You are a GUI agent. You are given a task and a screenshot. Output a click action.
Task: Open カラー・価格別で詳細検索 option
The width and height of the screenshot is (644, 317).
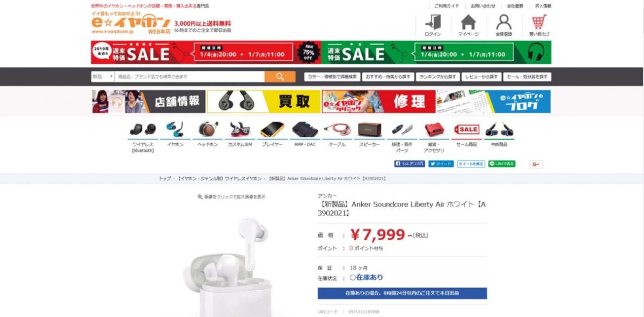coord(332,77)
